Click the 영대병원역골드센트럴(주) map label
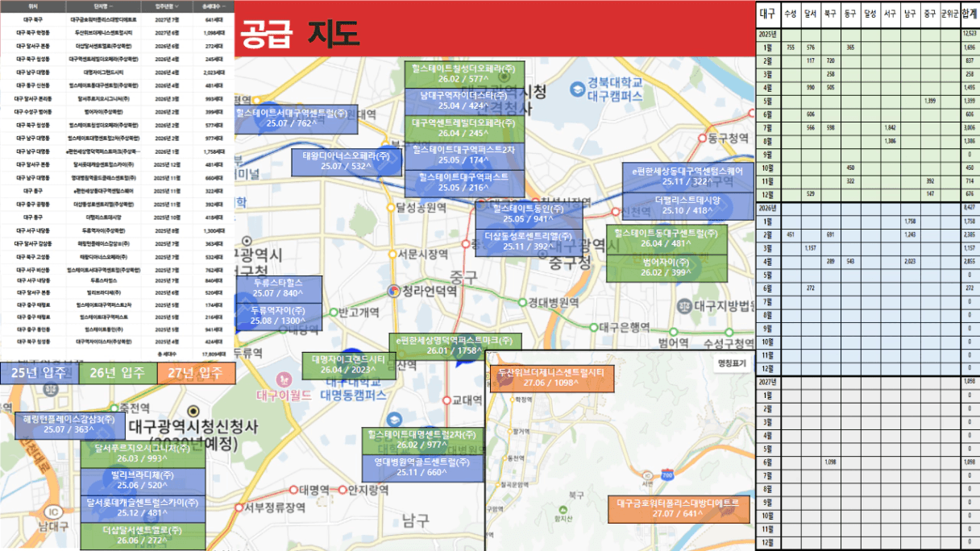Image resolution: width=980 pixels, height=551 pixels. point(422,468)
